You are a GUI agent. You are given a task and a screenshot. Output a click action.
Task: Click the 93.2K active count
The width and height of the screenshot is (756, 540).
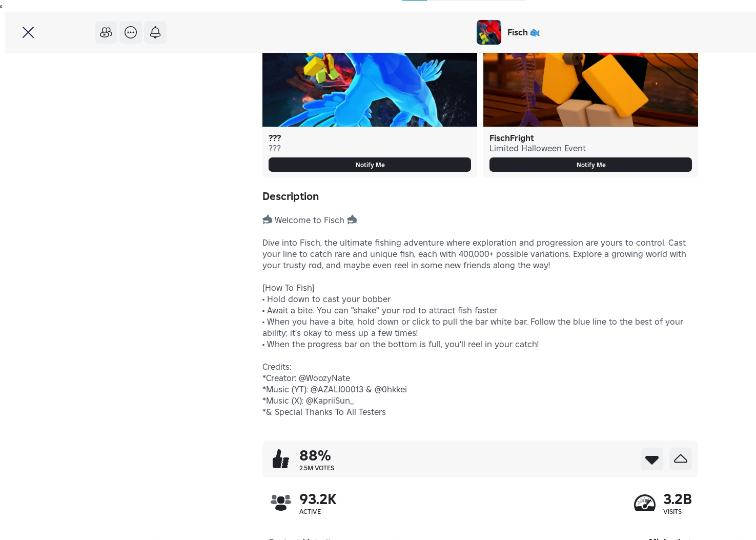[318, 499]
